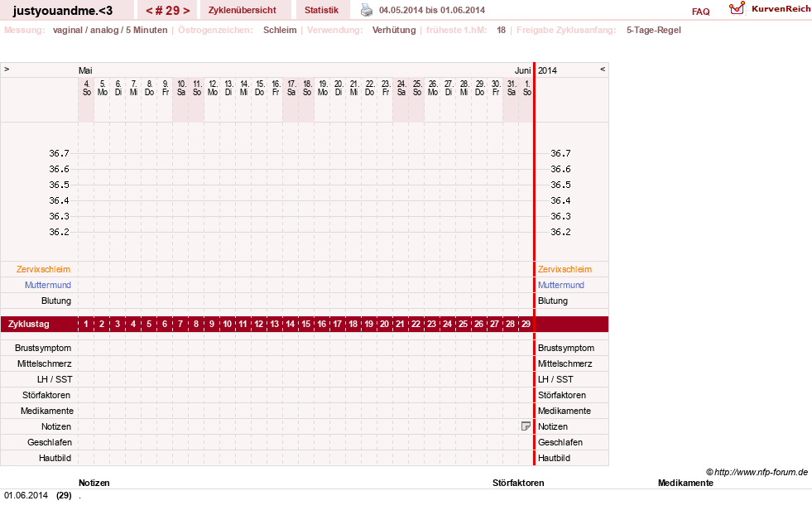The image size is (812, 515).
Task: Click the Schleim setting value
Action: click(280, 30)
